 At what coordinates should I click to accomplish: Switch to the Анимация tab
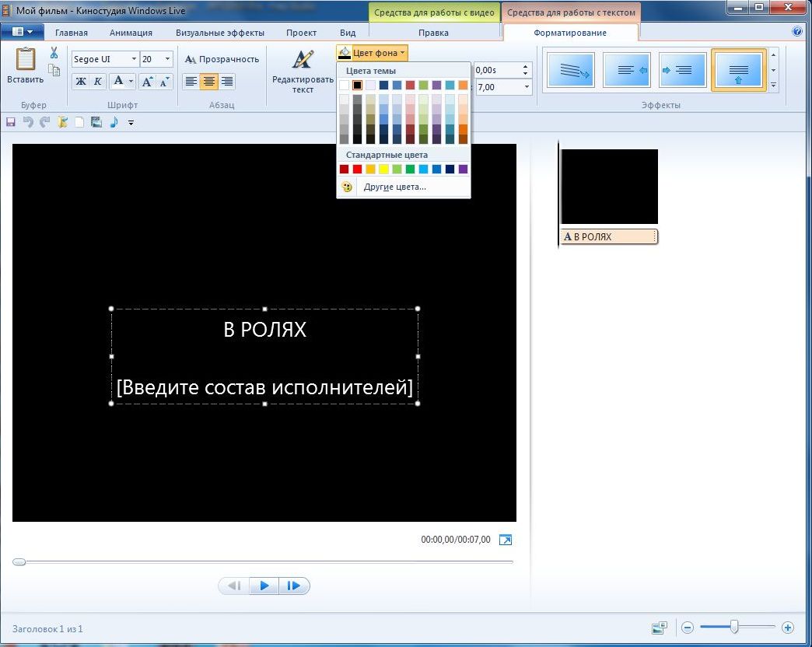coord(131,33)
